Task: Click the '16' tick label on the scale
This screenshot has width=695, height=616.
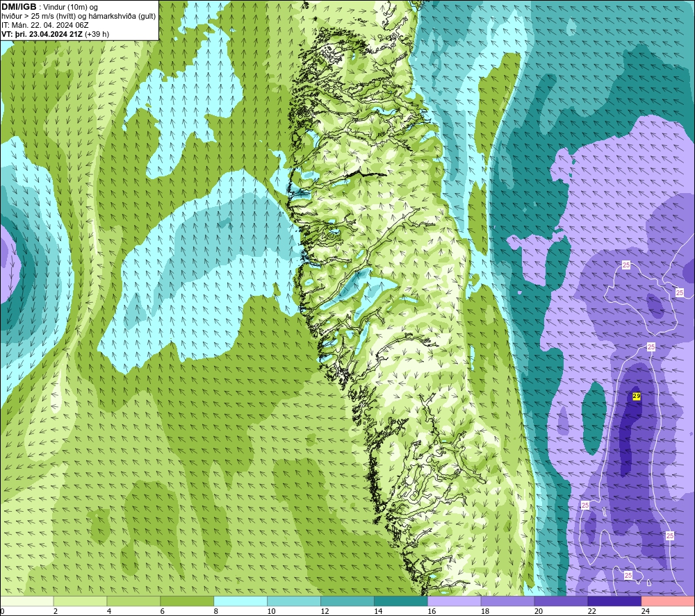Action: (432, 611)
